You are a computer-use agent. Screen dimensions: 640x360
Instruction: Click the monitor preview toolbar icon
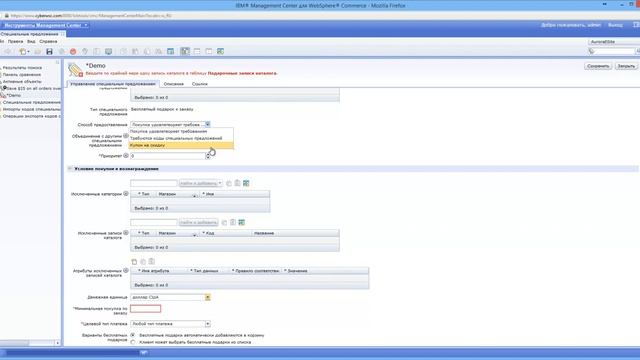tap(108, 51)
